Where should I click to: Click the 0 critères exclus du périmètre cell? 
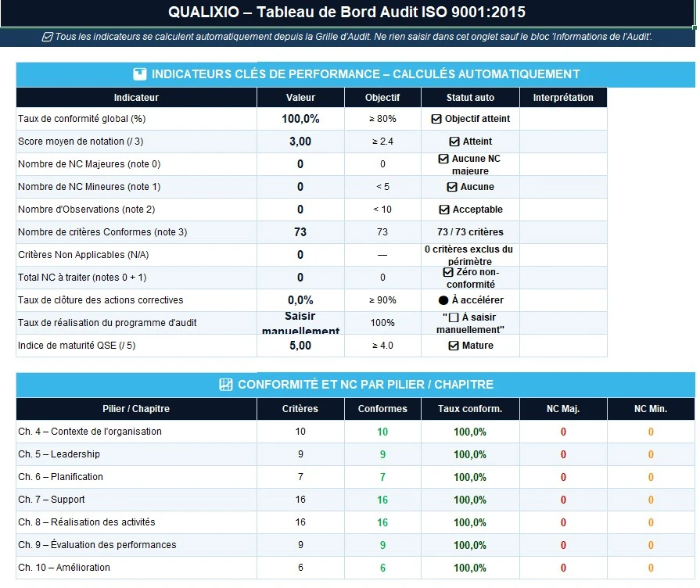(470, 255)
